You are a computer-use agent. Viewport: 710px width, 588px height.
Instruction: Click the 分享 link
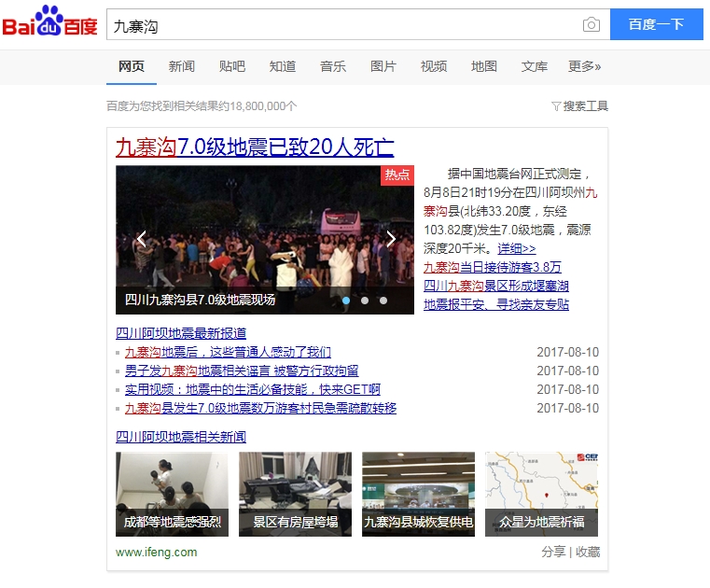(553, 552)
